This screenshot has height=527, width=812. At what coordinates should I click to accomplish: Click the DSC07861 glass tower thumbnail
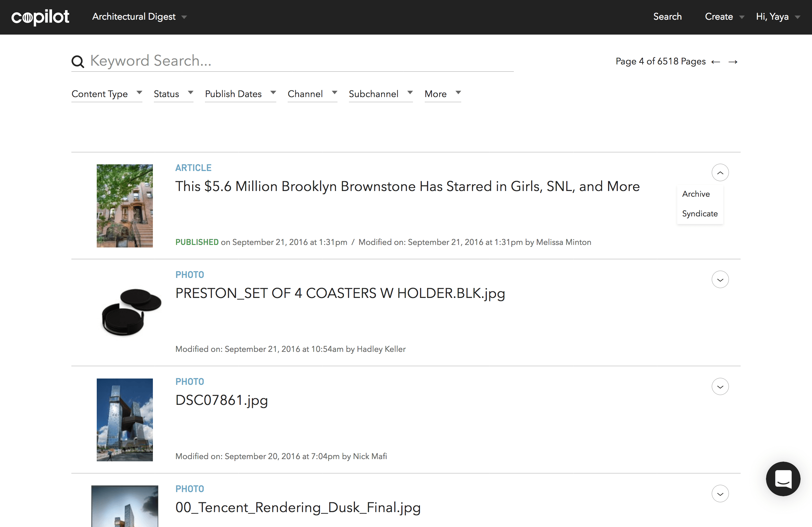pos(125,420)
